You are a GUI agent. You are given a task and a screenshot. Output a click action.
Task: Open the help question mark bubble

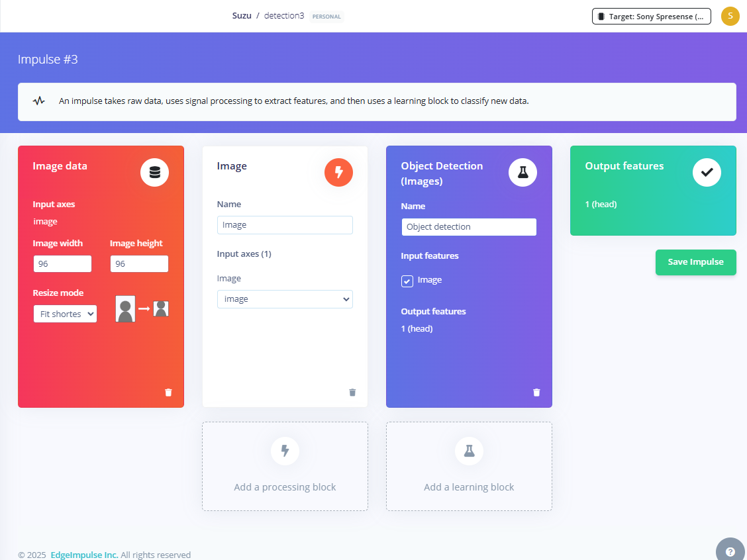tap(730, 551)
